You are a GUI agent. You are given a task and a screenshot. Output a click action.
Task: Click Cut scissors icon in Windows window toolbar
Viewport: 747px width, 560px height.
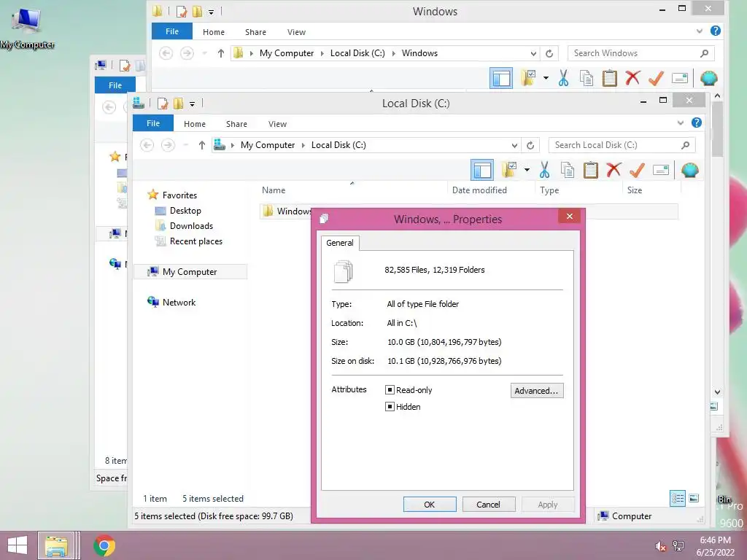click(x=564, y=78)
